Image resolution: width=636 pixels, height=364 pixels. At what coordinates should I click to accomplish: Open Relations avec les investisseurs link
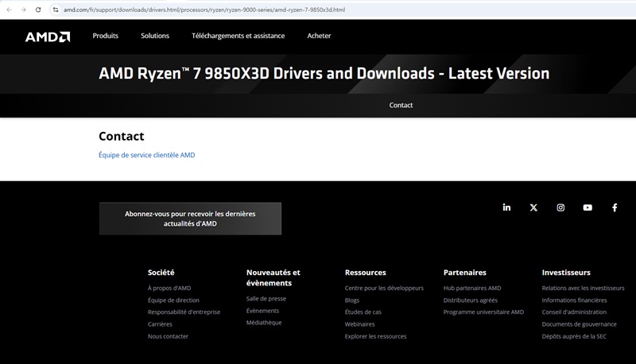coord(583,288)
